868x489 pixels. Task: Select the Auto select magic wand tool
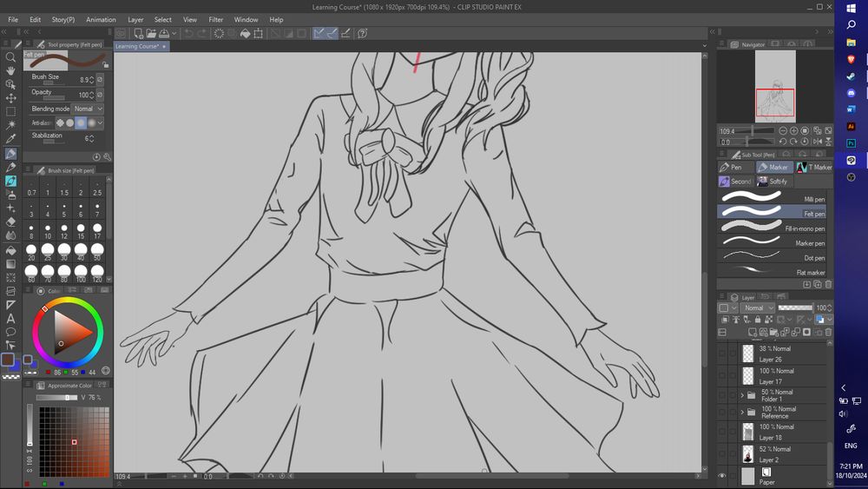[10, 125]
